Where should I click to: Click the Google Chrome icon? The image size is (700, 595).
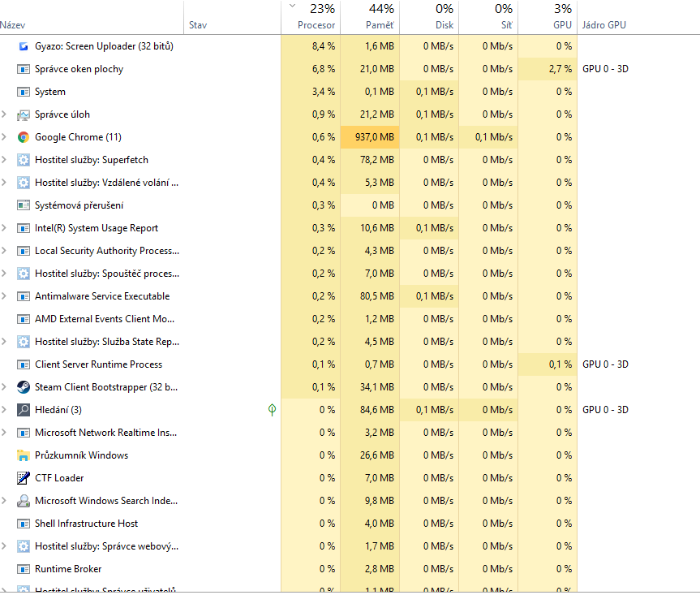pos(24,137)
